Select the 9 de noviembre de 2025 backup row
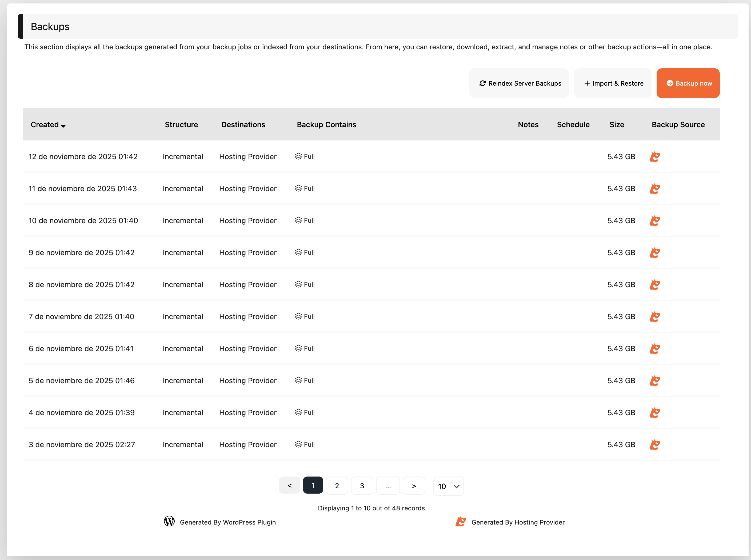This screenshot has width=751, height=560. (x=81, y=253)
